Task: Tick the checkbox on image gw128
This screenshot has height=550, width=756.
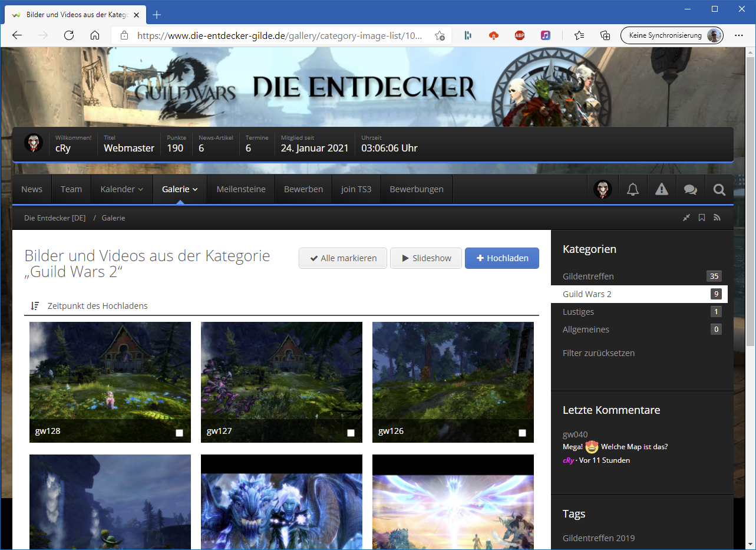Action: (179, 433)
